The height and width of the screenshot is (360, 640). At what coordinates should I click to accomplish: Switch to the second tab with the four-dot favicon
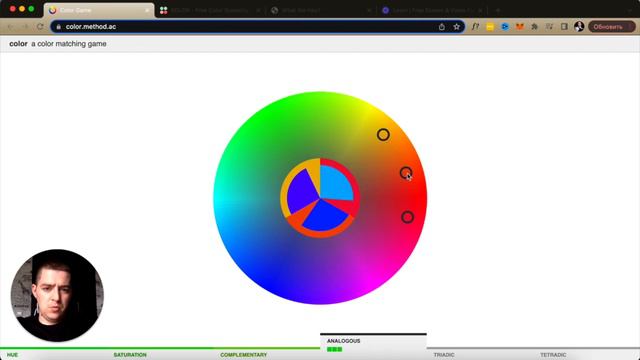click(210, 10)
